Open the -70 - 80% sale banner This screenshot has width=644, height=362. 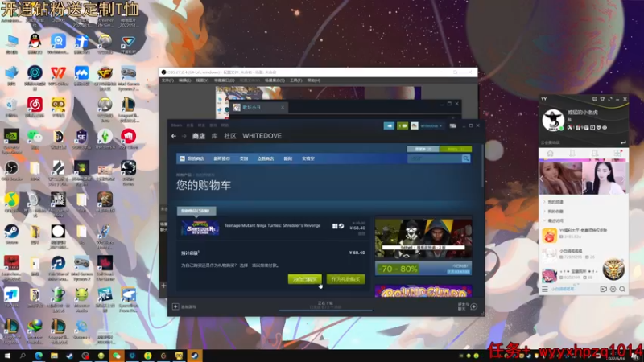tap(423, 269)
